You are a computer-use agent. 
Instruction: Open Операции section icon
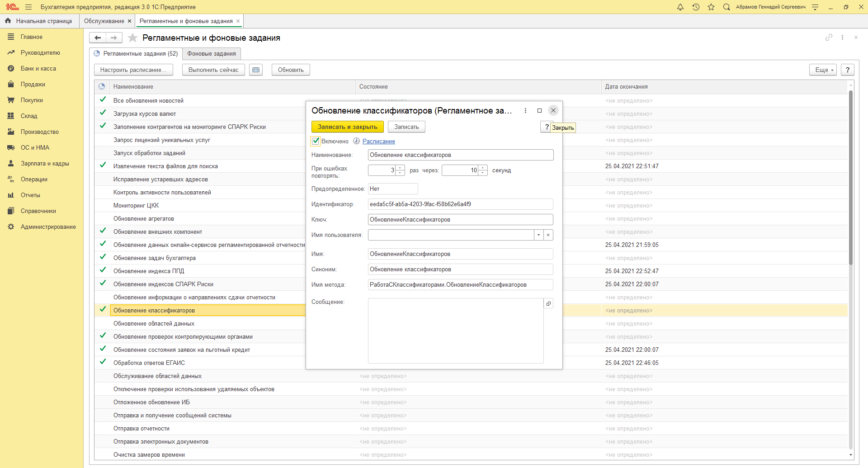pyautogui.click(x=11, y=180)
